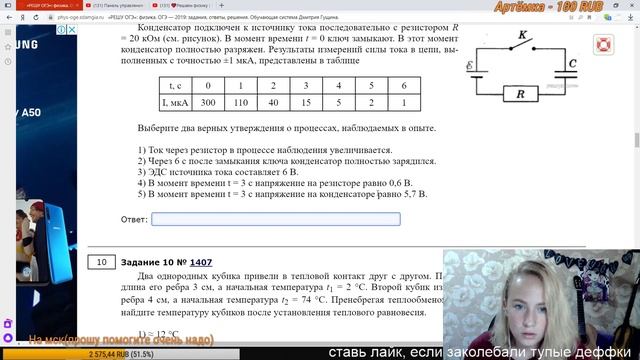Click 'Выберите два верных утверждения' instruction text
The image size is (640, 360).
pyautogui.click(x=287, y=128)
